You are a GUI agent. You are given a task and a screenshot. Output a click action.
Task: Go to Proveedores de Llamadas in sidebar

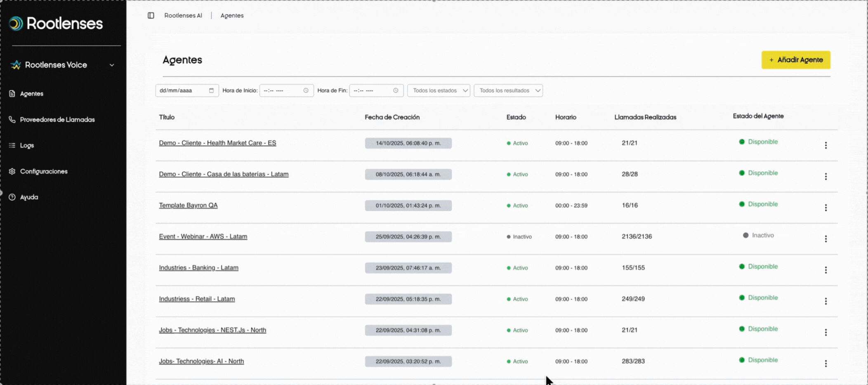click(x=57, y=120)
